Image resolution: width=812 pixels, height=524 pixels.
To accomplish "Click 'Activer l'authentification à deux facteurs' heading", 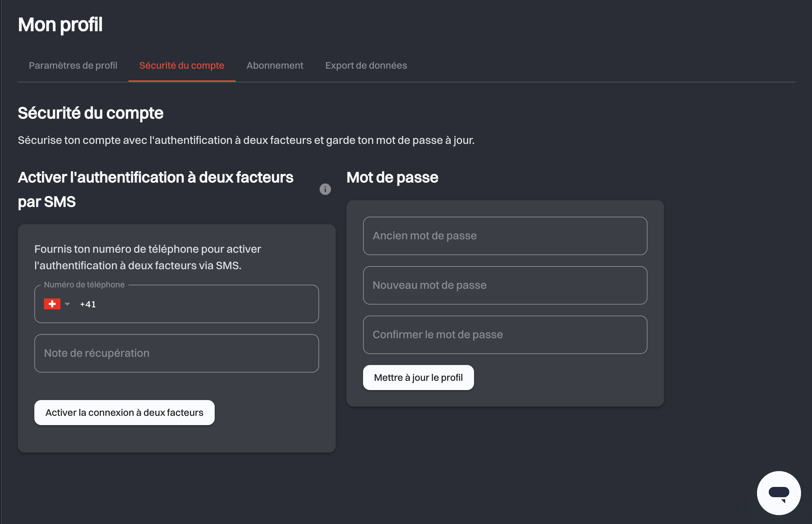I will (156, 190).
